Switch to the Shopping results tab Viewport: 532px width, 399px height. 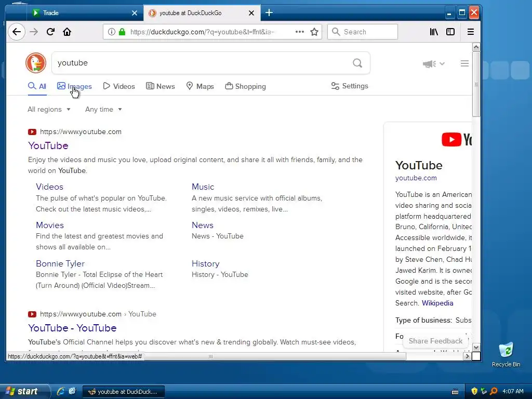coord(246,86)
